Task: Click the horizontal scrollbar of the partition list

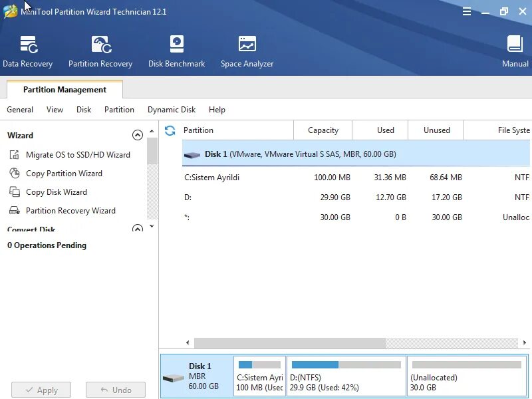Action: pos(290,342)
